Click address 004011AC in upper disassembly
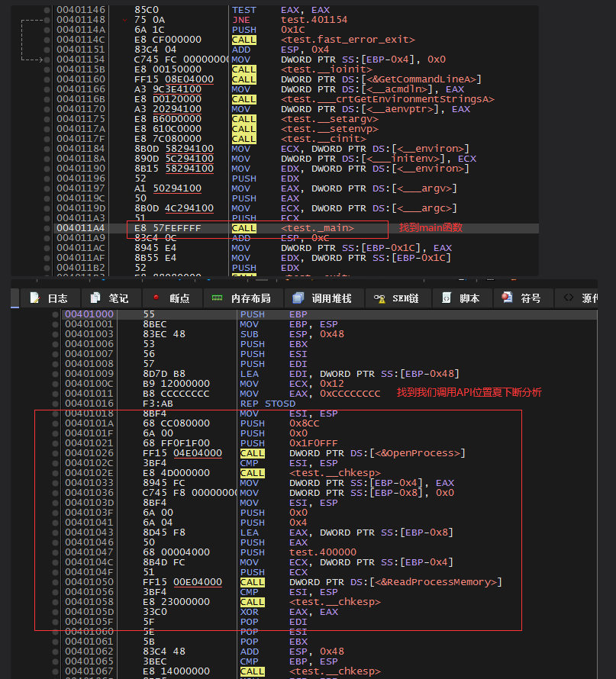 coord(81,248)
